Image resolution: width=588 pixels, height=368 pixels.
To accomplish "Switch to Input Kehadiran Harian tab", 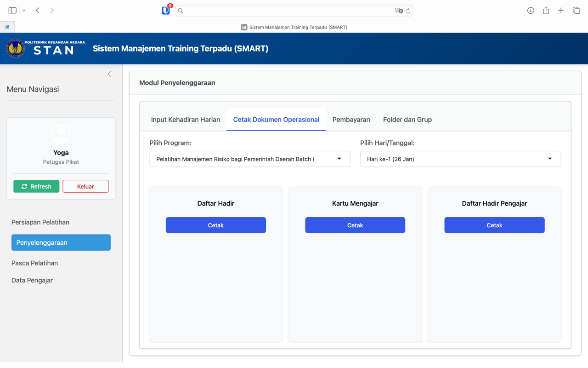I will click(186, 120).
